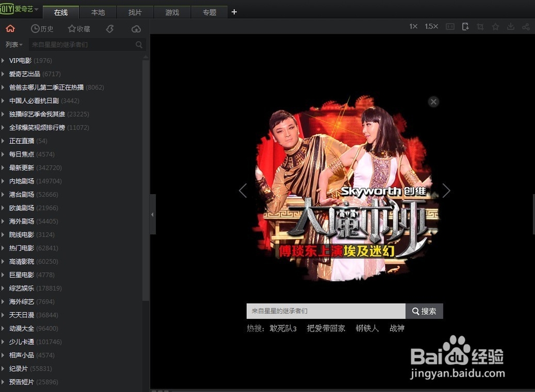Switch to the 本地 tab
535x392 pixels.
(x=98, y=12)
